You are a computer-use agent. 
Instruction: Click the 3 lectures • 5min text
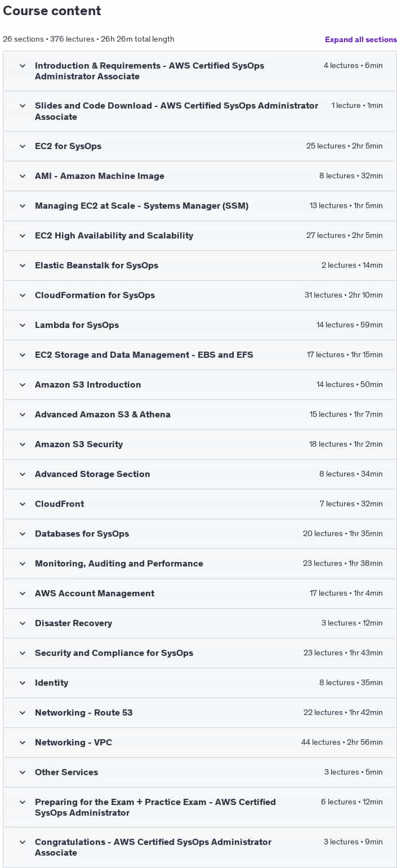point(354,772)
